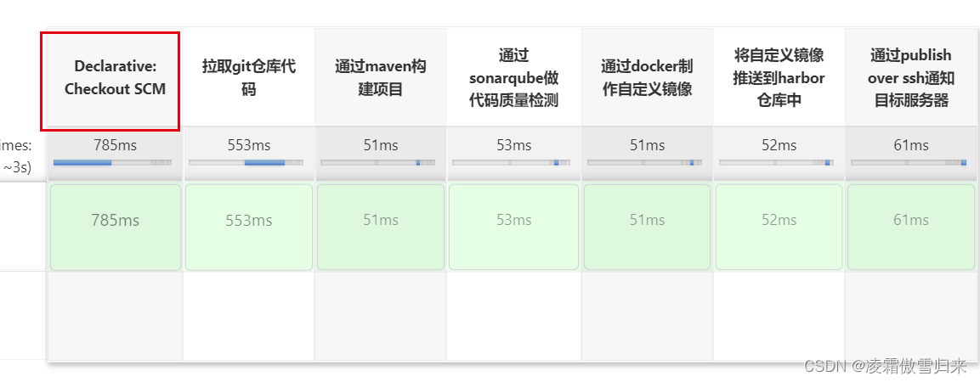Select the 通过docker制作自定义镜像 stage header
Viewport: 980px width, 382px height.
click(646, 77)
